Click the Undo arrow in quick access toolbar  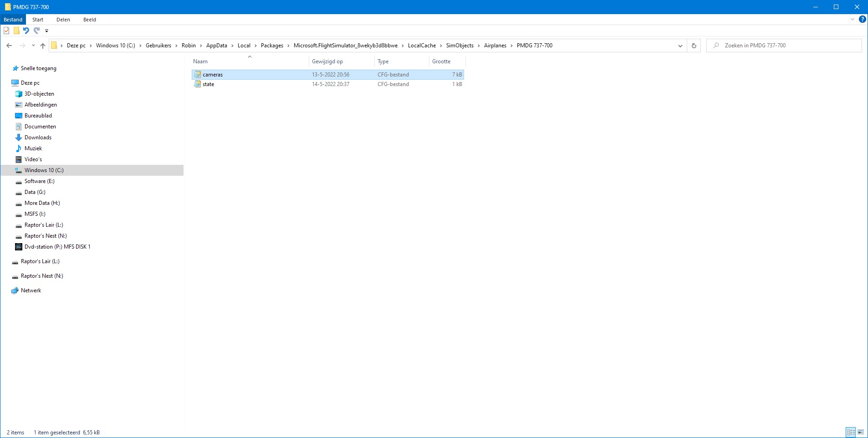pos(26,31)
